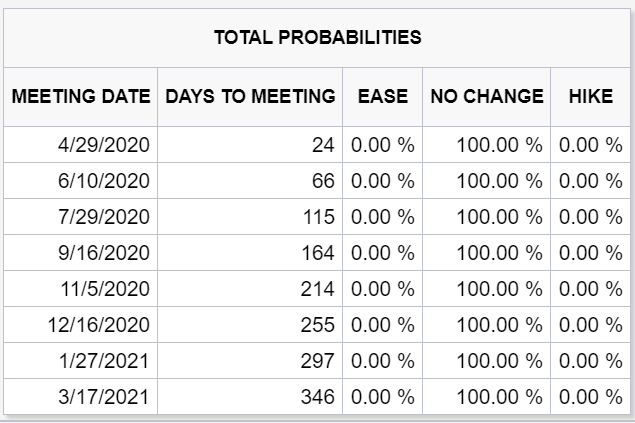635x423 pixels.
Task: Select the MEETING DATE column header
Action: 81,96
